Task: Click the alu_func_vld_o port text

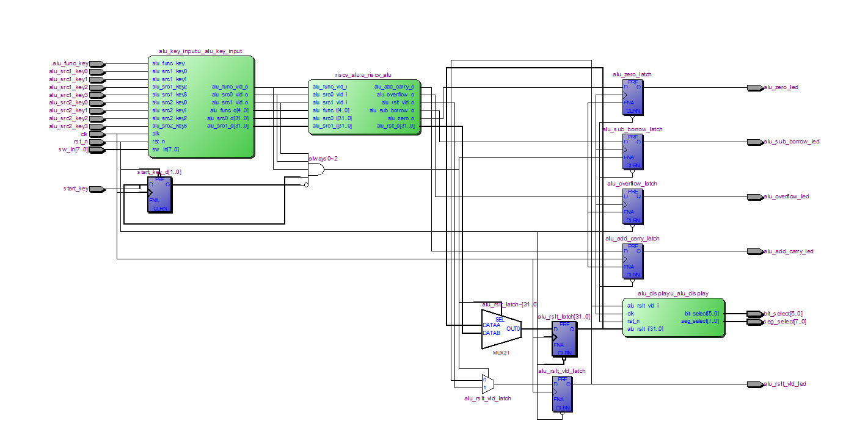Action: point(230,87)
